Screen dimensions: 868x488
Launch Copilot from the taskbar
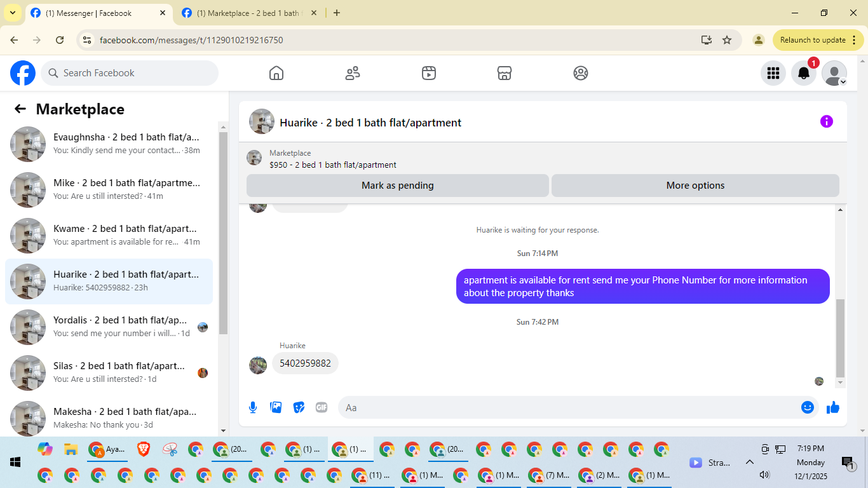tap(45, 449)
